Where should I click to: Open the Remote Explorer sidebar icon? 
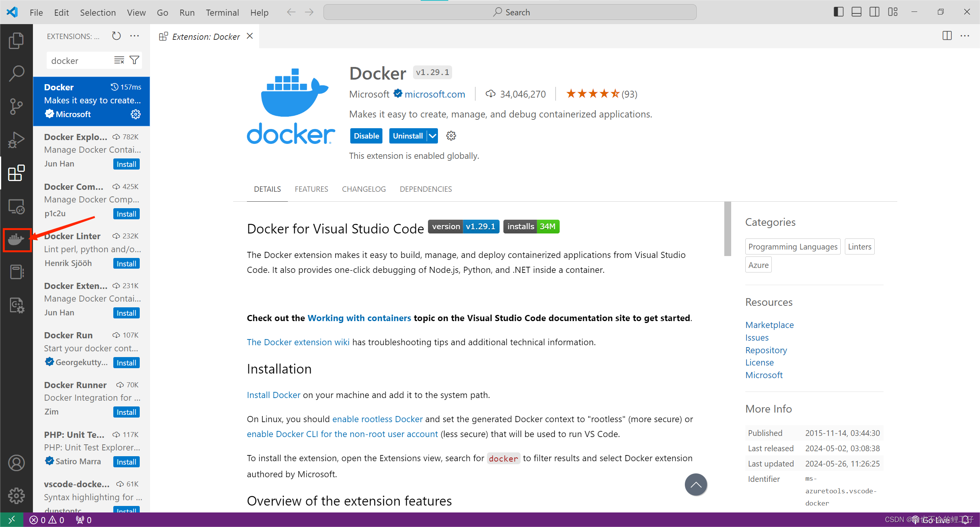point(17,206)
